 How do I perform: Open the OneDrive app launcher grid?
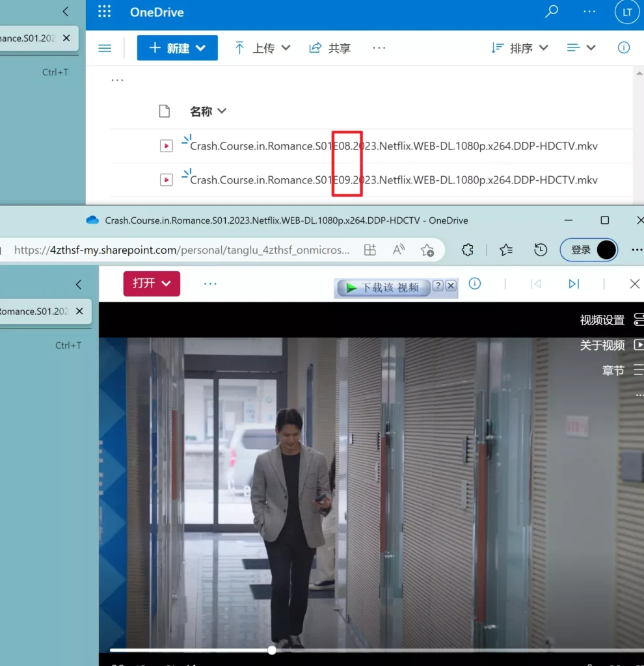click(x=104, y=12)
